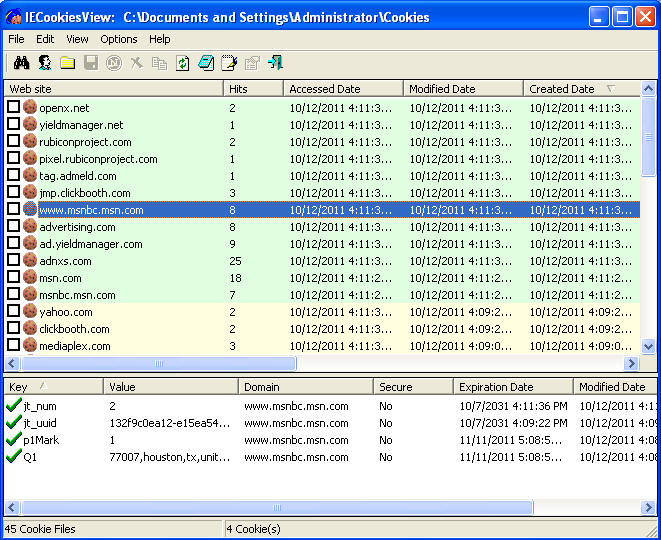Open the Options menu
Screen dimensions: 661x540
(119, 39)
